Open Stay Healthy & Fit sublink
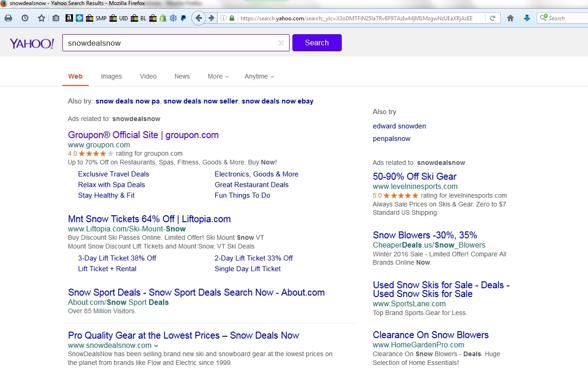The image size is (588, 370). (x=106, y=195)
